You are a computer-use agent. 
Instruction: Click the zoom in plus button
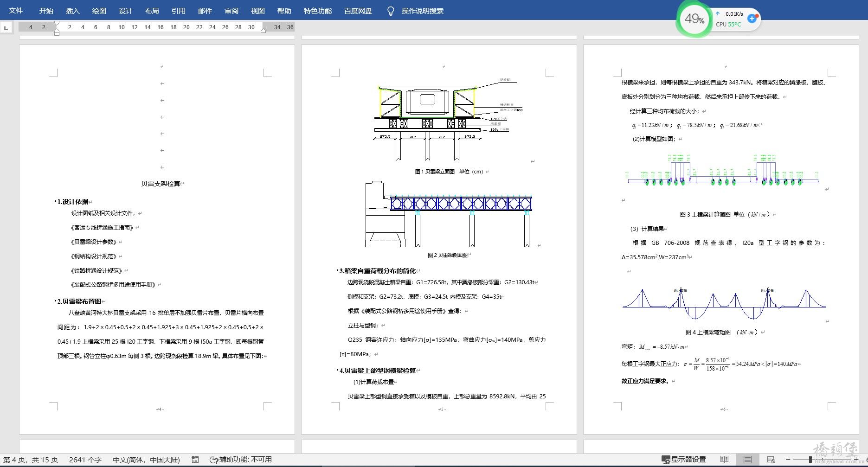click(x=856, y=460)
